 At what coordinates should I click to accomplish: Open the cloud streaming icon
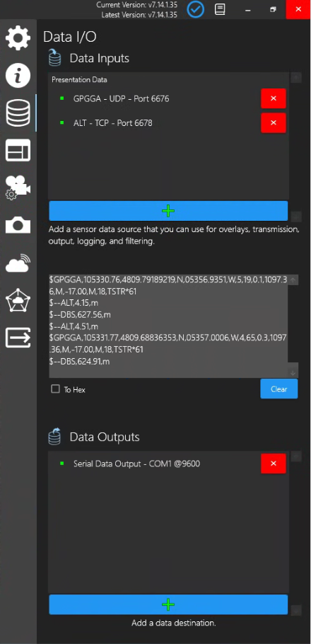(x=18, y=264)
